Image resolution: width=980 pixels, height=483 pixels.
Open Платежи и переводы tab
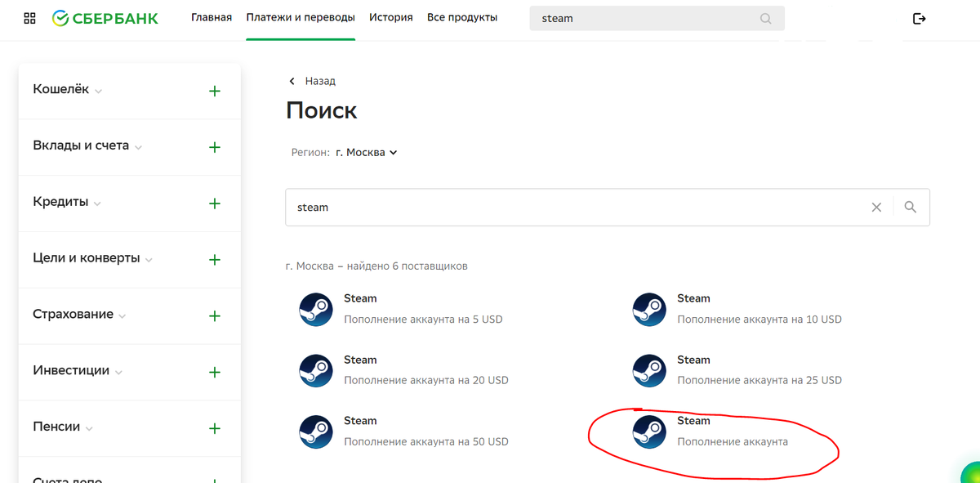click(x=301, y=18)
